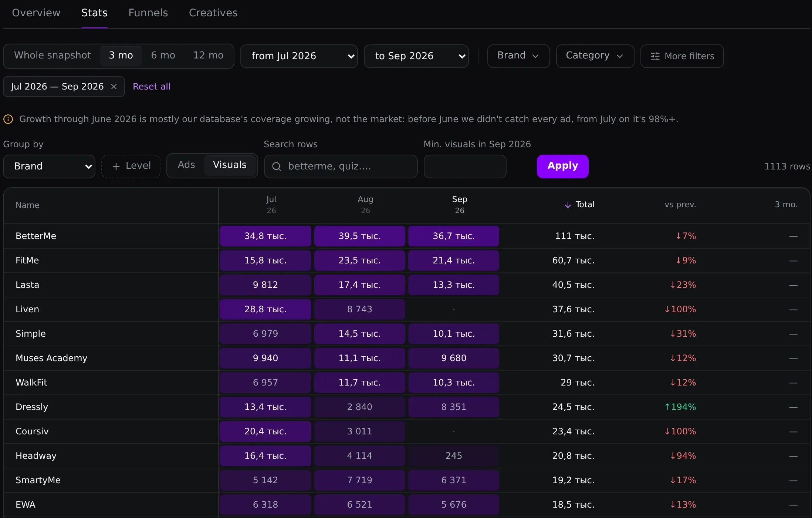
Task: Open the Creatives tab
Action: 213,13
